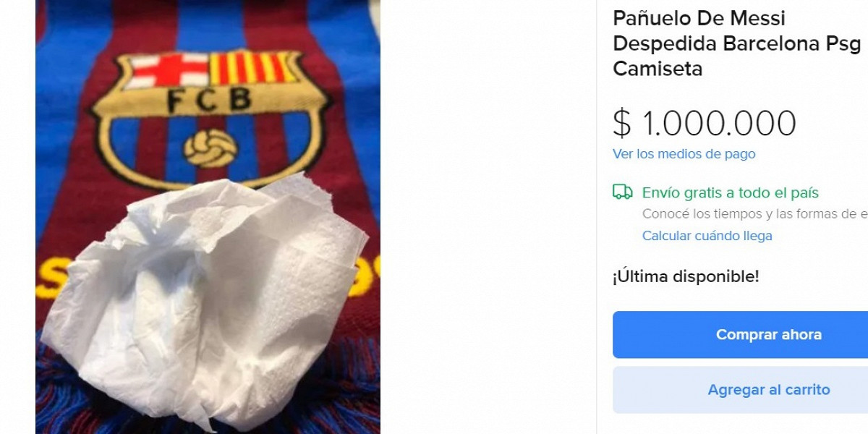Viewport: 868px width, 434px height.
Task: Open Ver los medios de pago link
Action: pyautogui.click(x=684, y=154)
